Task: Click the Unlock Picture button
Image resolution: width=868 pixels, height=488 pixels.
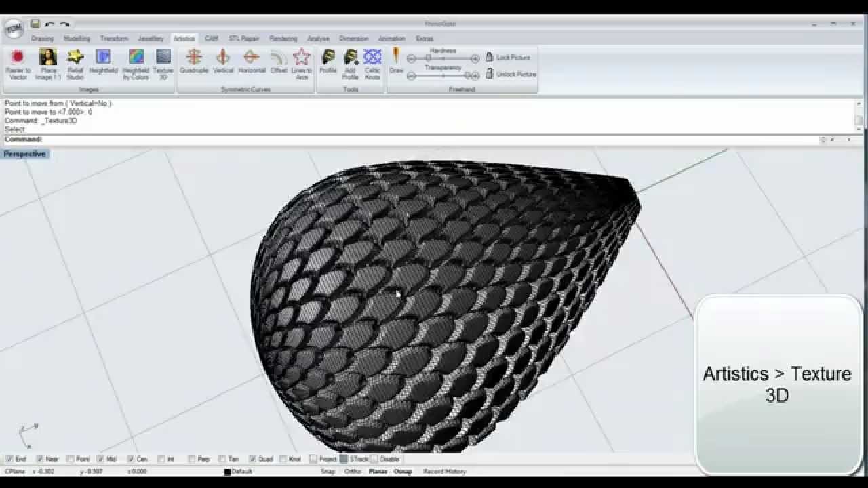Action: click(x=511, y=74)
